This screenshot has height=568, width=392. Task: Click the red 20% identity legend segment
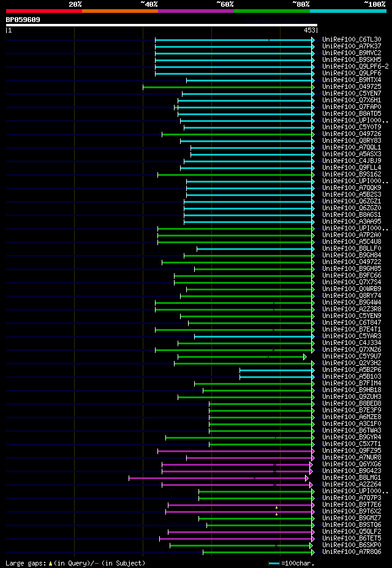44,11
